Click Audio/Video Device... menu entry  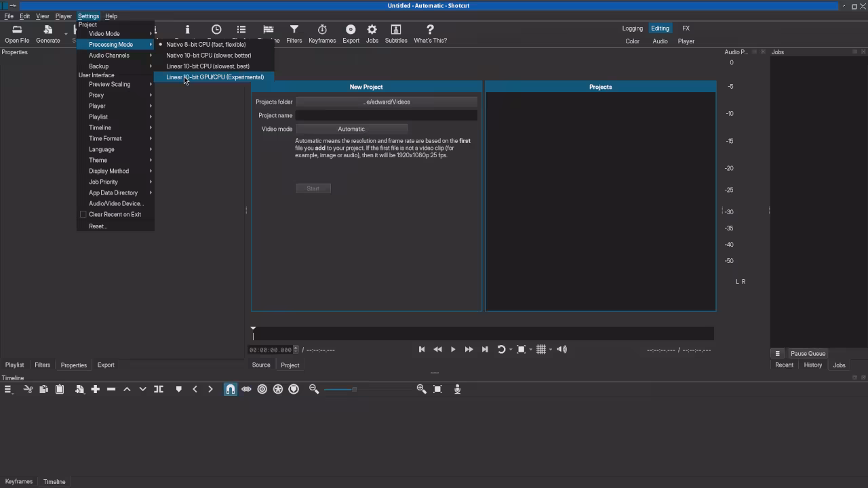coord(116,204)
